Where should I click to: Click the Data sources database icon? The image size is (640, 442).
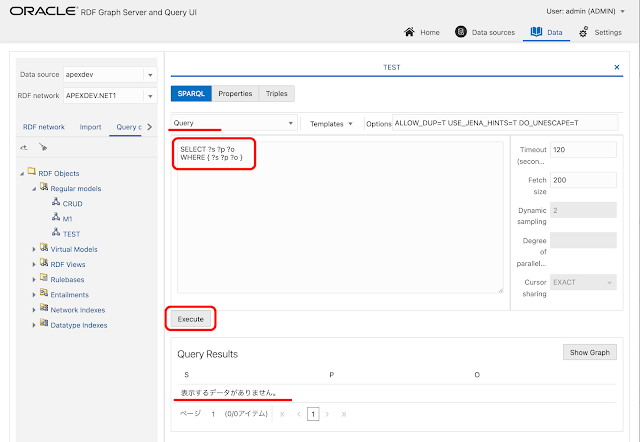pyautogui.click(x=461, y=32)
